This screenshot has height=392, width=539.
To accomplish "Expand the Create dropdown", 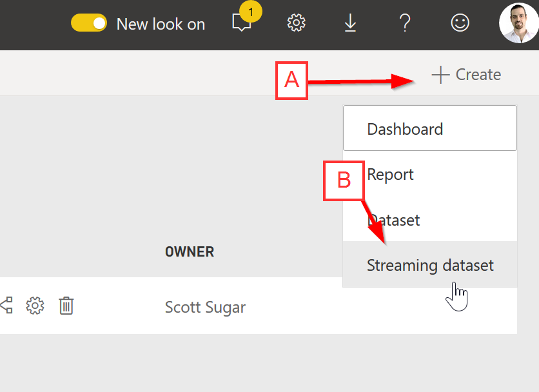I will coord(467,75).
